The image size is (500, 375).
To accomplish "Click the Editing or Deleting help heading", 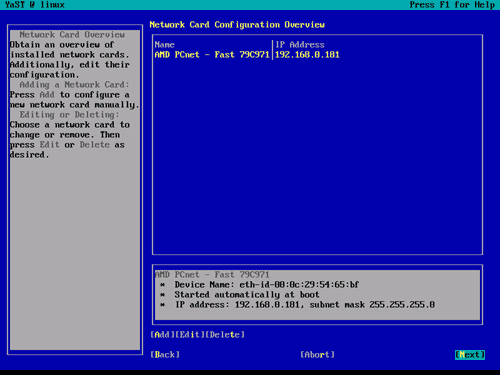I will click(69, 115).
